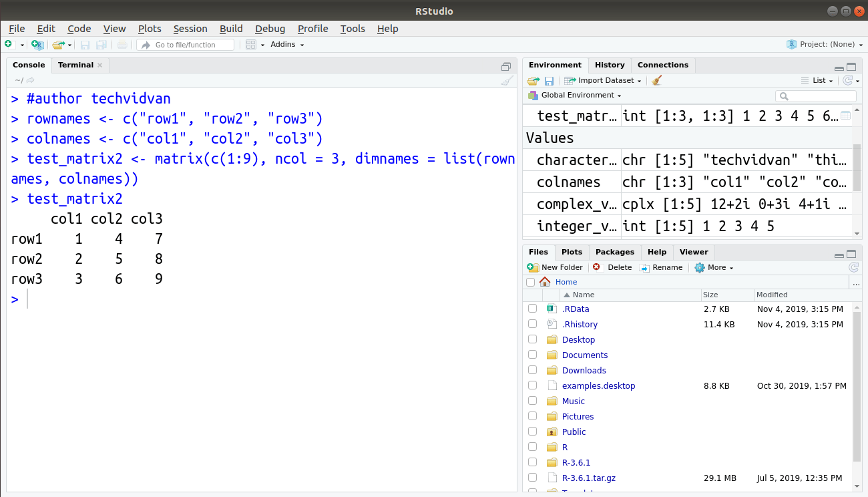Open the Downloads folder link
This screenshot has width=868, height=497.
pyautogui.click(x=584, y=370)
